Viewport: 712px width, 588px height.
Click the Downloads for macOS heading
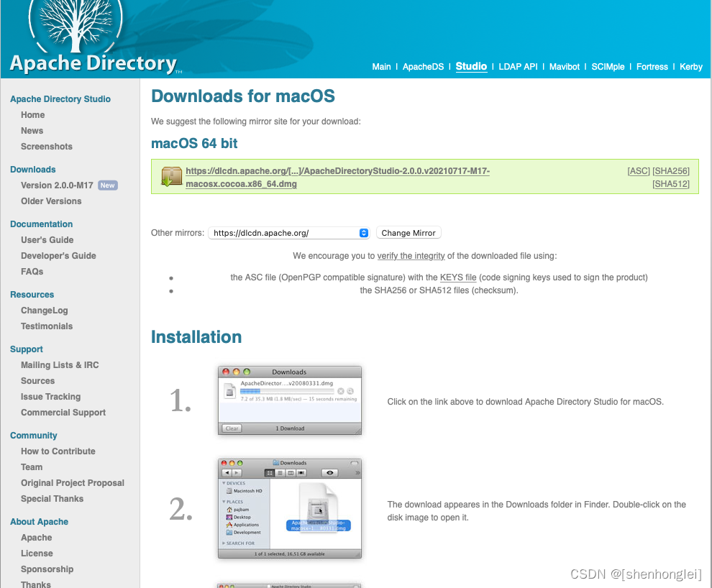click(x=243, y=96)
